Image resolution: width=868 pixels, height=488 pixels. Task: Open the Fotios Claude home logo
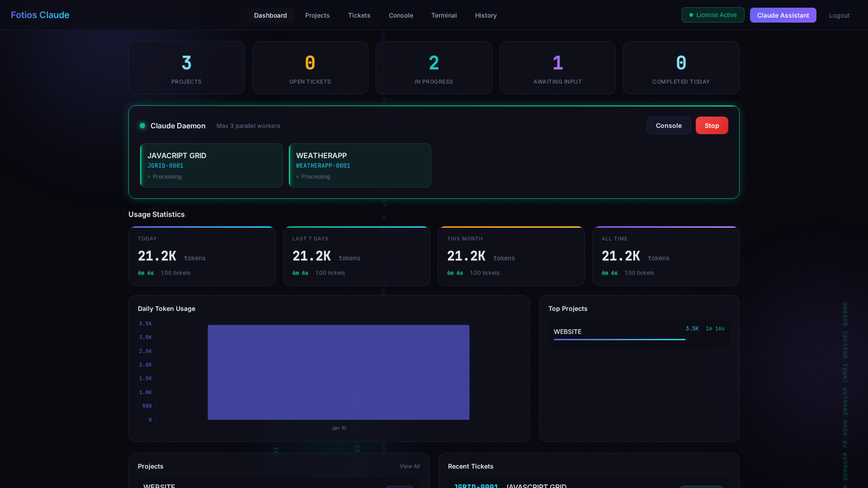point(40,15)
